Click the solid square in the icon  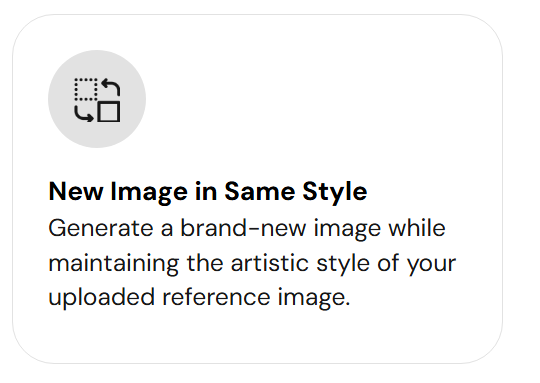coord(109,112)
